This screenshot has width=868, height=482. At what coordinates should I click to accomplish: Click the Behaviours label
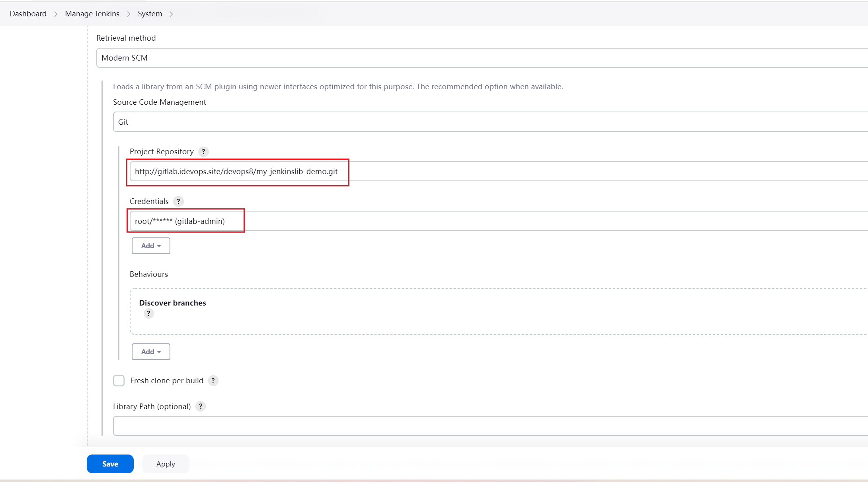click(149, 274)
